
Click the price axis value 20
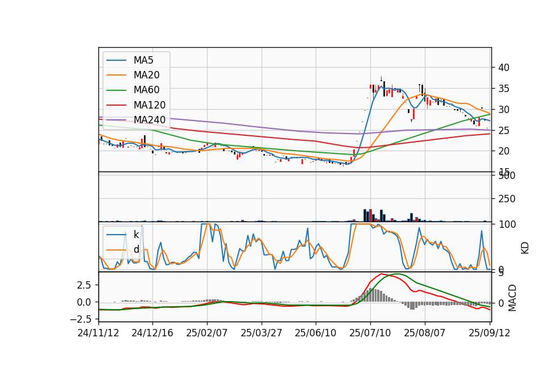tap(504, 151)
